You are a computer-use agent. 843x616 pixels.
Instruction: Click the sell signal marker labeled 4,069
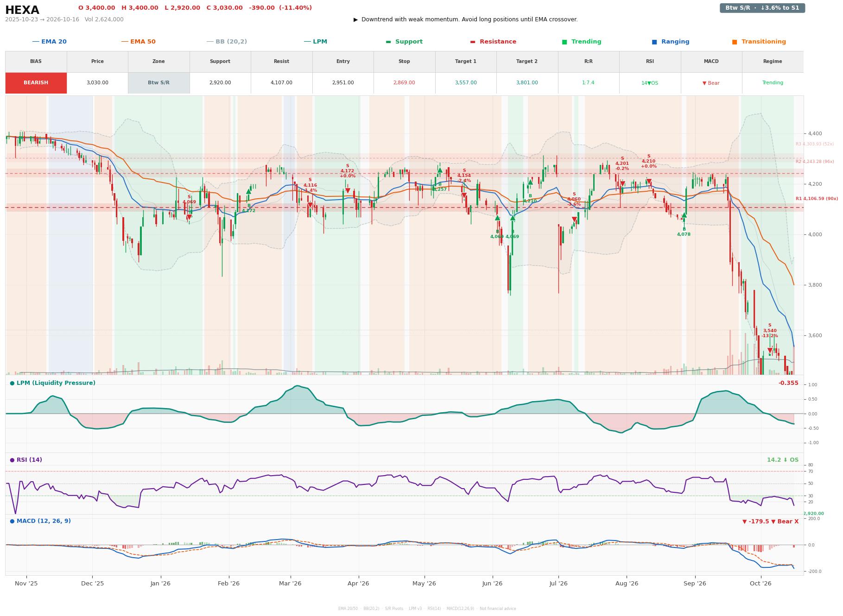point(189,217)
